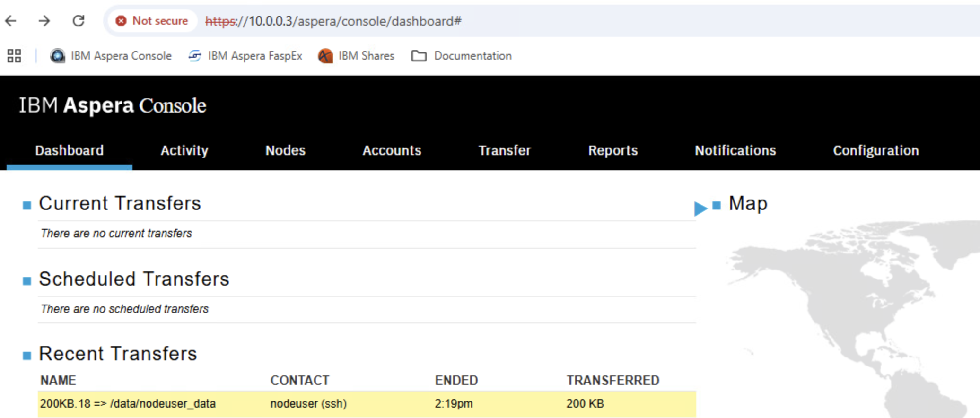Expand the Map panel with blue arrow

tap(700, 208)
